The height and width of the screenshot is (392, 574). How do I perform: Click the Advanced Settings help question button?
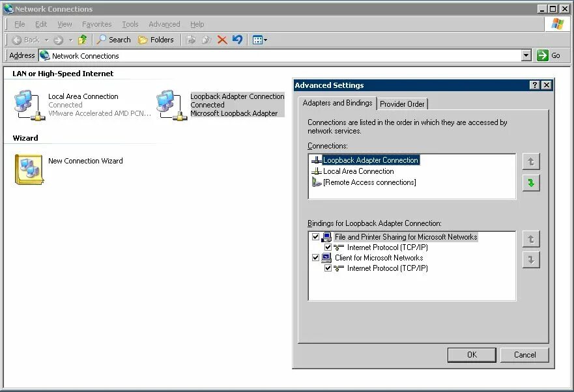coord(535,85)
